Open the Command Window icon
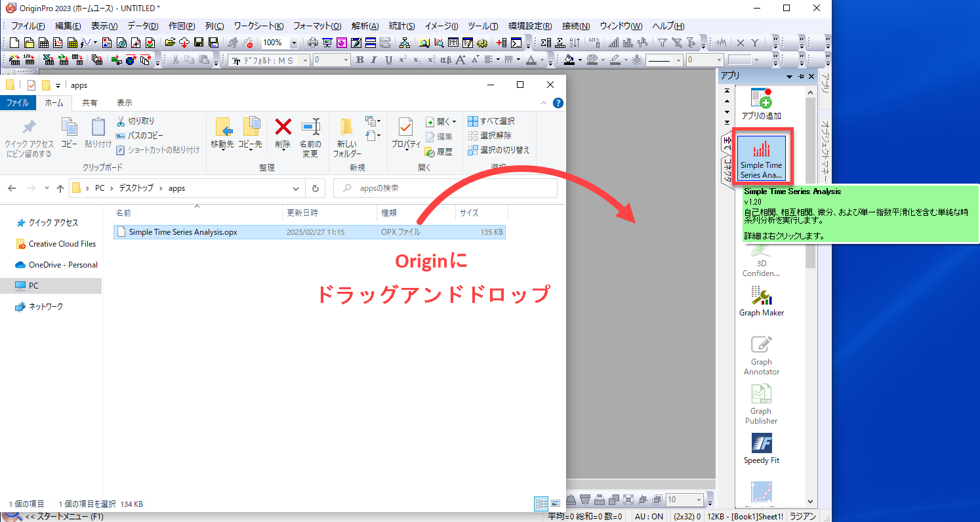Screen dimensions: 980x522 516,43
